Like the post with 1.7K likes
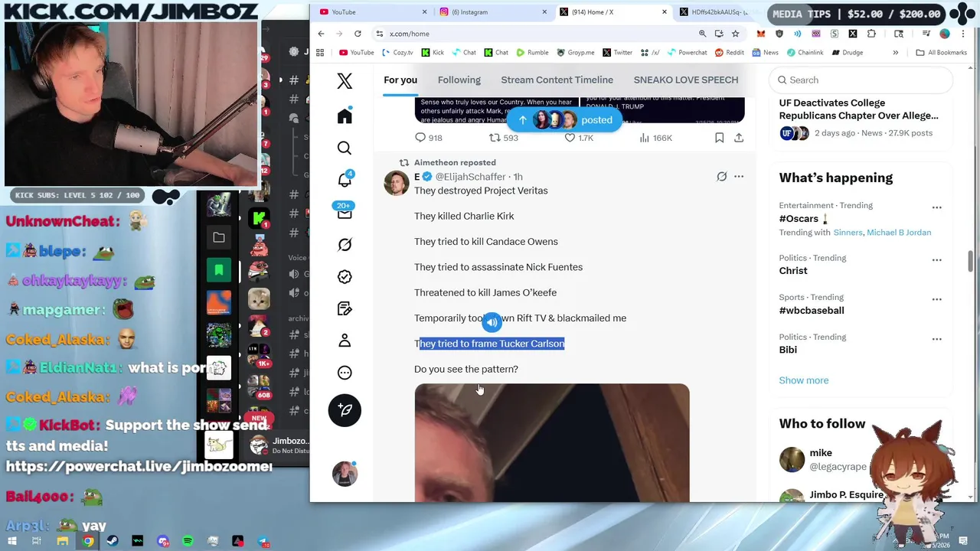The width and height of the screenshot is (980, 551). [579, 138]
